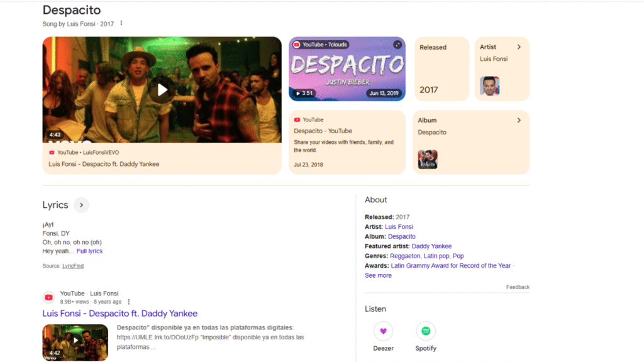Click the About heading
Screen dimensions: 644x362
[376, 200]
